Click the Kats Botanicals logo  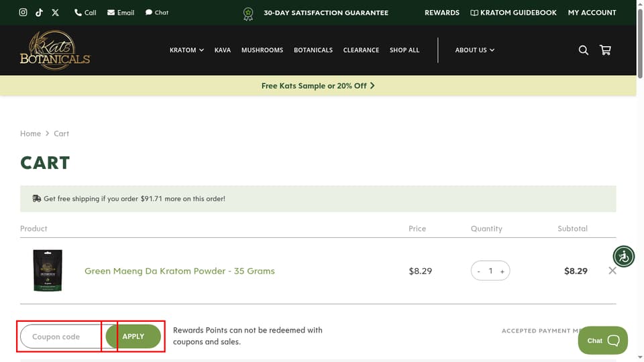(55, 50)
